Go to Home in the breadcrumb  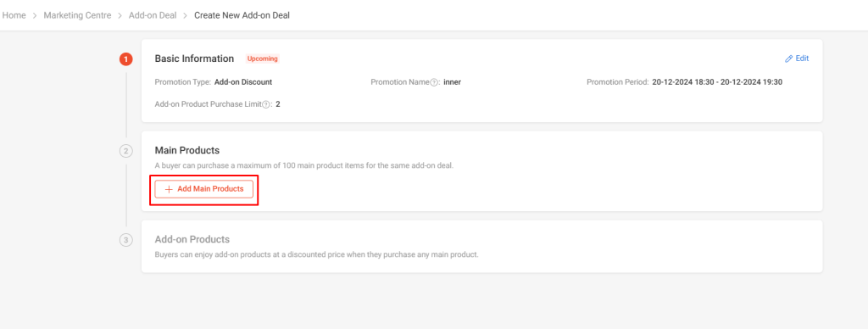[x=14, y=15]
